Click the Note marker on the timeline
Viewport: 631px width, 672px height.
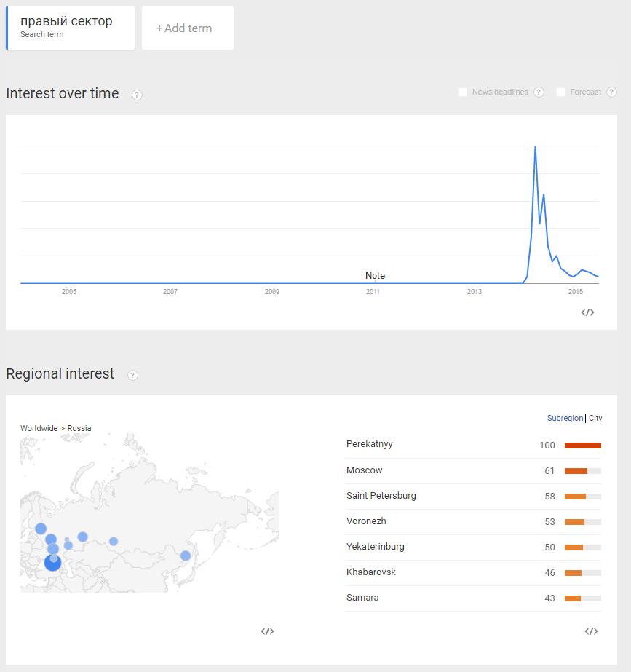click(x=375, y=275)
